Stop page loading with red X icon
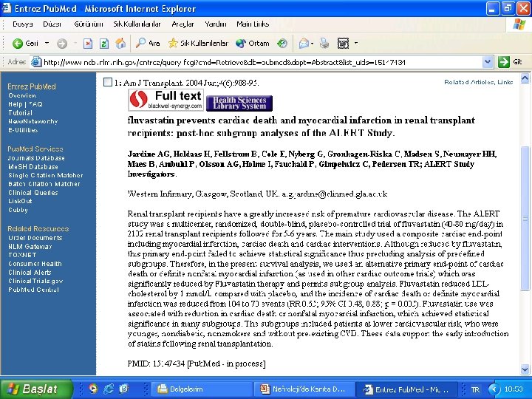This screenshot has width=532, height=399. [88, 44]
